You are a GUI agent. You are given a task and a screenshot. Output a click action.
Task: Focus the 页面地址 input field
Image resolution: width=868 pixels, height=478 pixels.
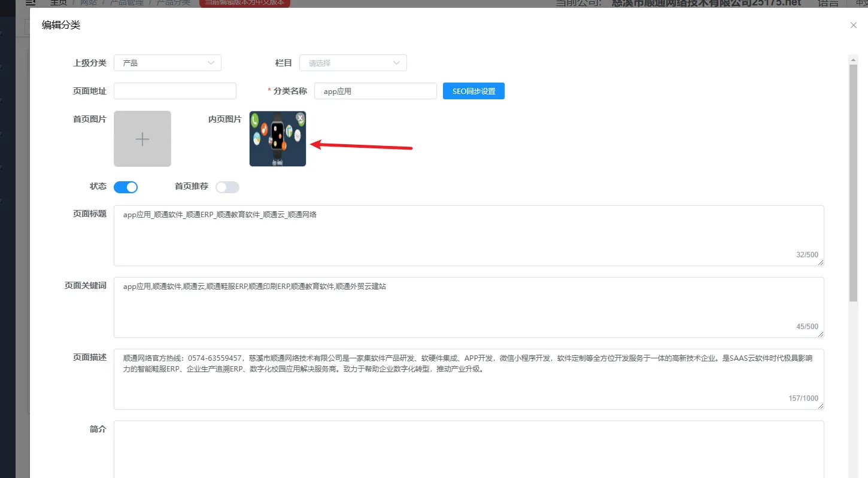coord(175,91)
